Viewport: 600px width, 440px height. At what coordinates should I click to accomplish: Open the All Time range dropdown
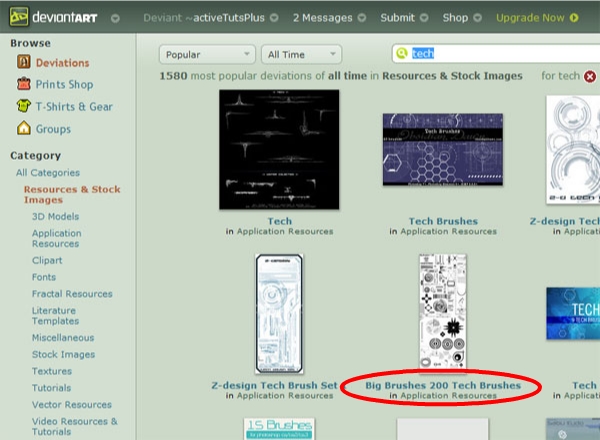tap(302, 54)
